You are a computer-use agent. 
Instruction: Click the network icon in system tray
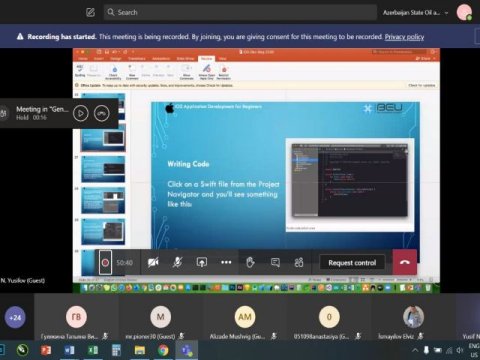[449, 350]
